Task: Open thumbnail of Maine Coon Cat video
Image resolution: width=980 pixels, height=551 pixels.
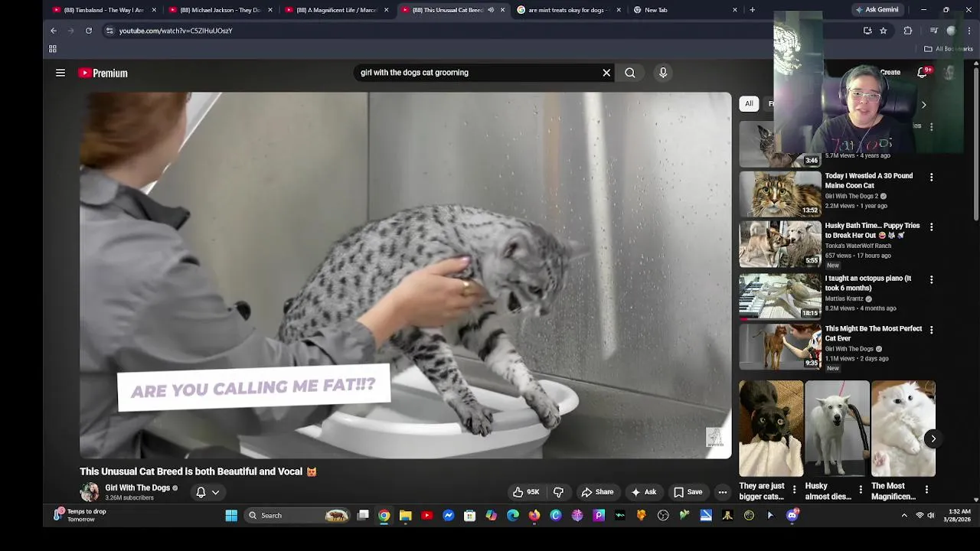Action: (780, 194)
